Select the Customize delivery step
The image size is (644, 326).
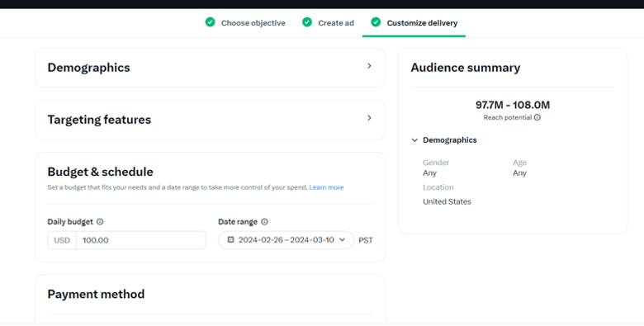[422, 23]
